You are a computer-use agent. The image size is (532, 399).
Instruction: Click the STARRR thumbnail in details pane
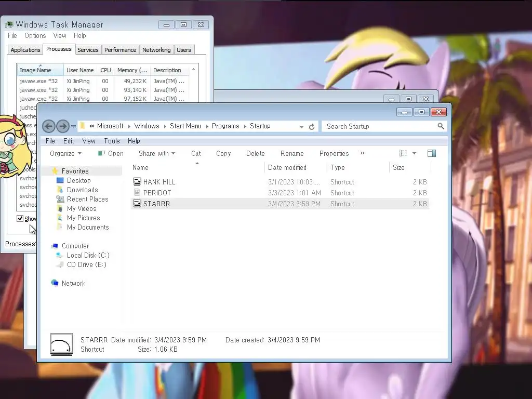click(x=61, y=344)
